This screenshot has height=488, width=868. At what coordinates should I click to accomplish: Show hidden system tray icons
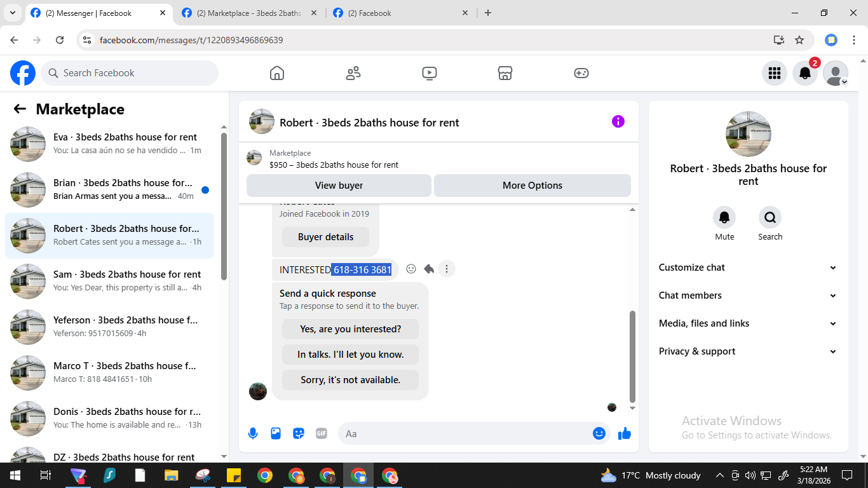(720, 475)
